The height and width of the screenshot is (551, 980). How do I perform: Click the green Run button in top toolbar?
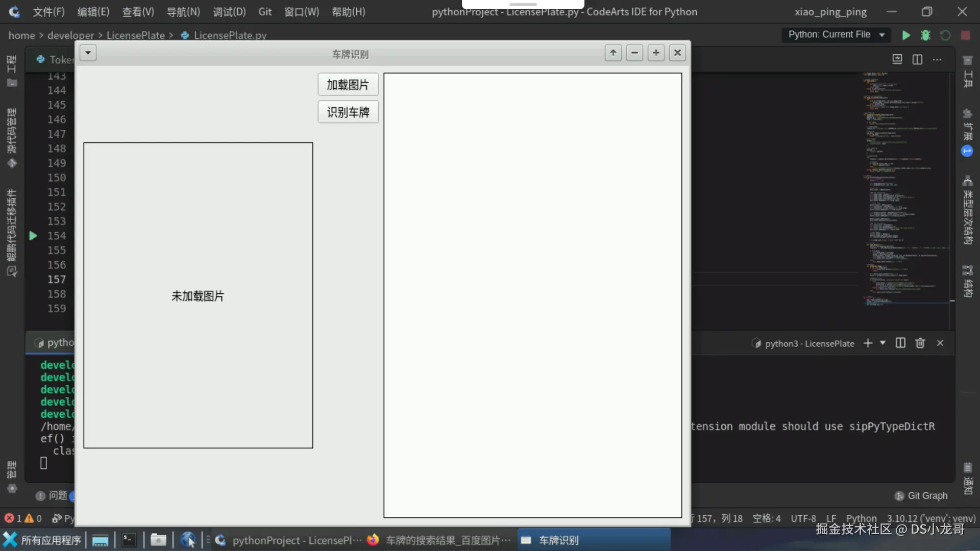(x=906, y=35)
